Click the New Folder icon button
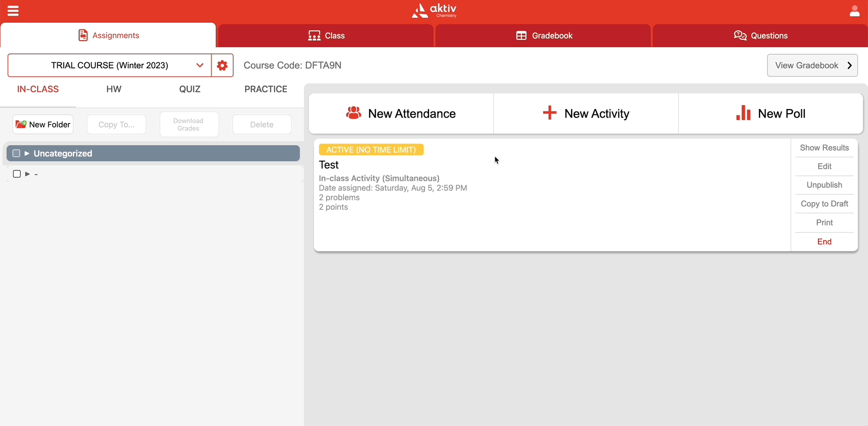Viewport: 868px width, 426px height. [x=43, y=125]
